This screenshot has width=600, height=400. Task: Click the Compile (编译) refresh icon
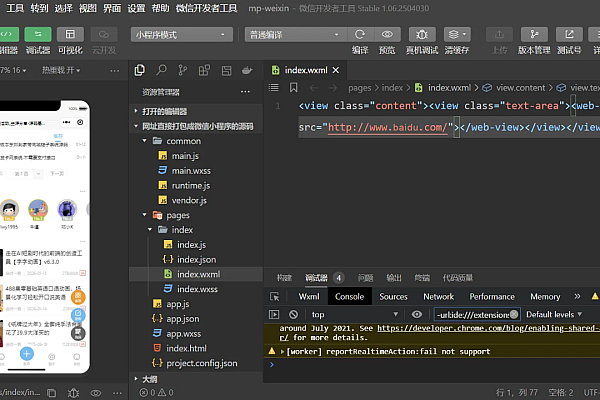tap(360, 33)
